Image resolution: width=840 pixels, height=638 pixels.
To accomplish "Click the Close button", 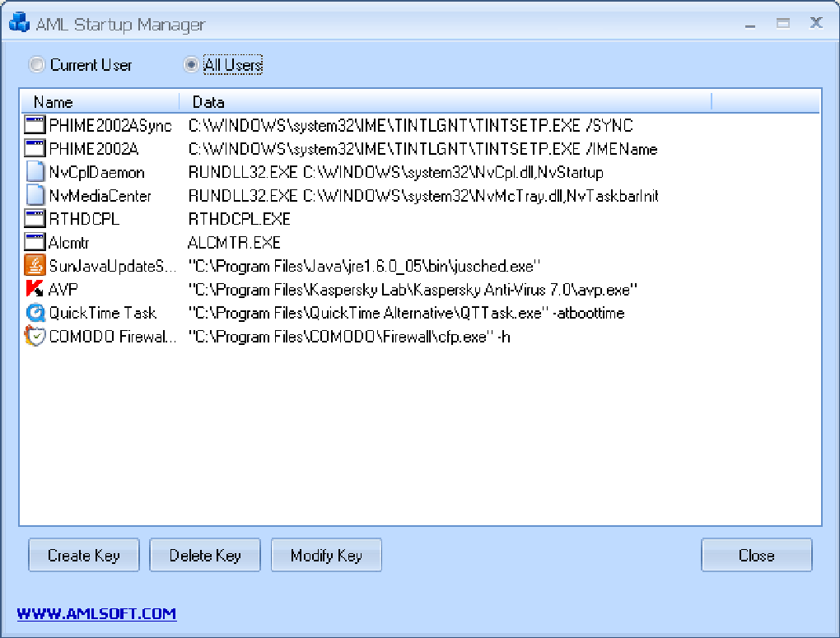I will tap(757, 555).
